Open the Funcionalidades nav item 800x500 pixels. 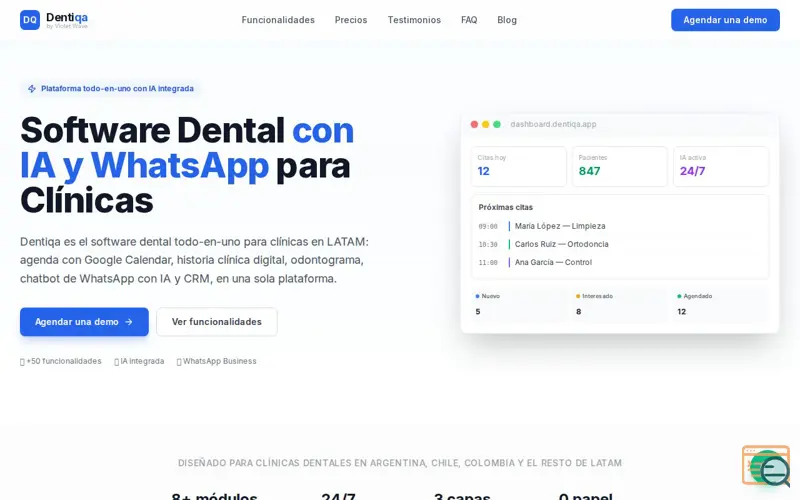click(278, 20)
